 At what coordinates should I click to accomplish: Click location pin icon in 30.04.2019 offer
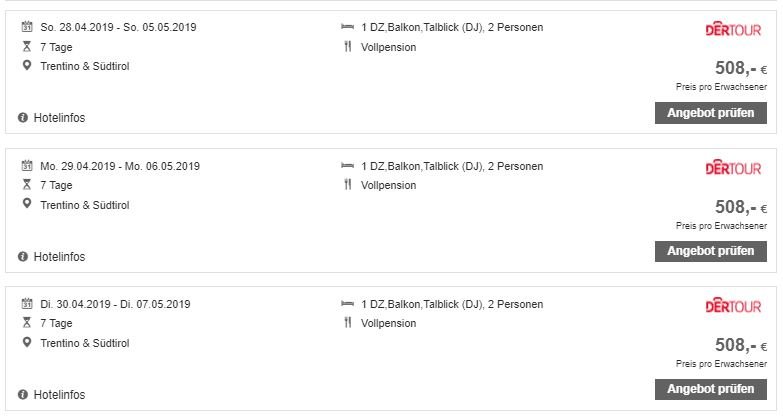point(27,343)
